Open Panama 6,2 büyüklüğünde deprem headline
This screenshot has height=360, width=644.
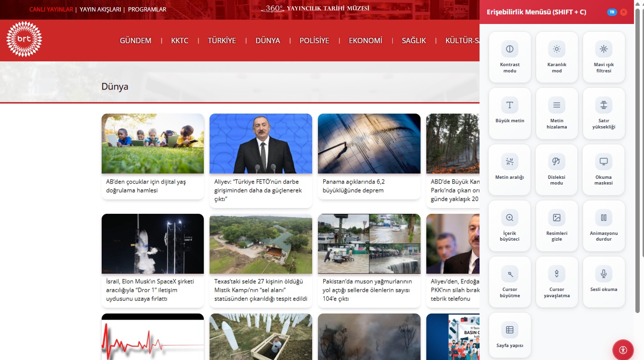coord(353,186)
